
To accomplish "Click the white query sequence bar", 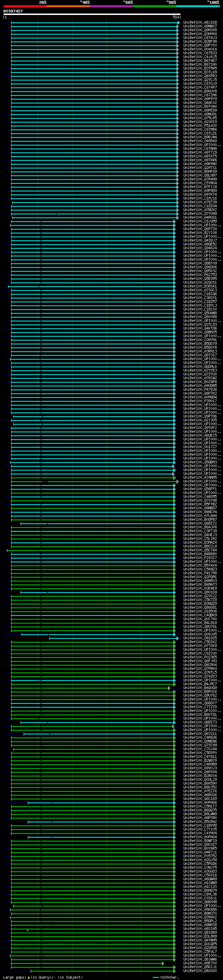I will tap(92, 14).
